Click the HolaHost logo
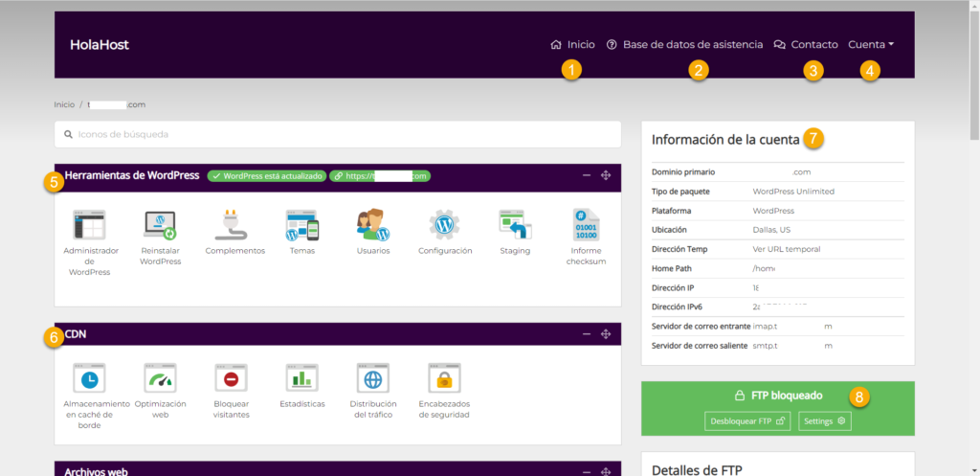The height and width of the screenshot is (476, 980). click(x=100, y=45)
